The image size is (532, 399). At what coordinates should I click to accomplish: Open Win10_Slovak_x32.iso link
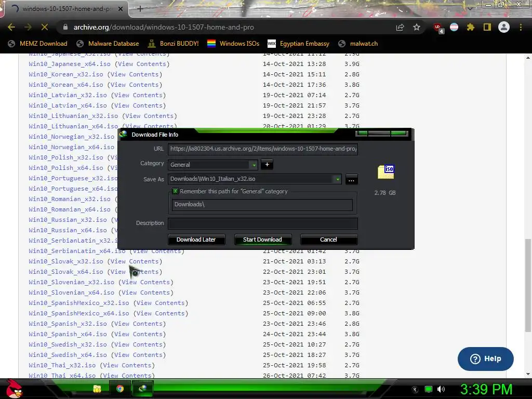coord(66,262)
